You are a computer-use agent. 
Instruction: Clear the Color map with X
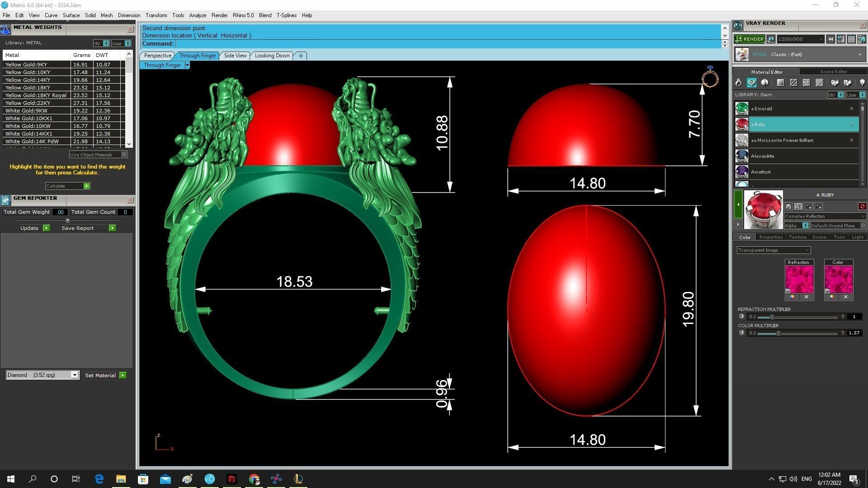[x=846, y=297]
